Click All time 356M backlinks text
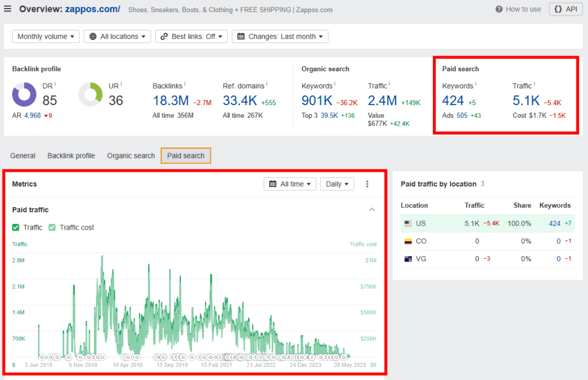The width and height of the screenshot is (588, 380). pos(173,115)
